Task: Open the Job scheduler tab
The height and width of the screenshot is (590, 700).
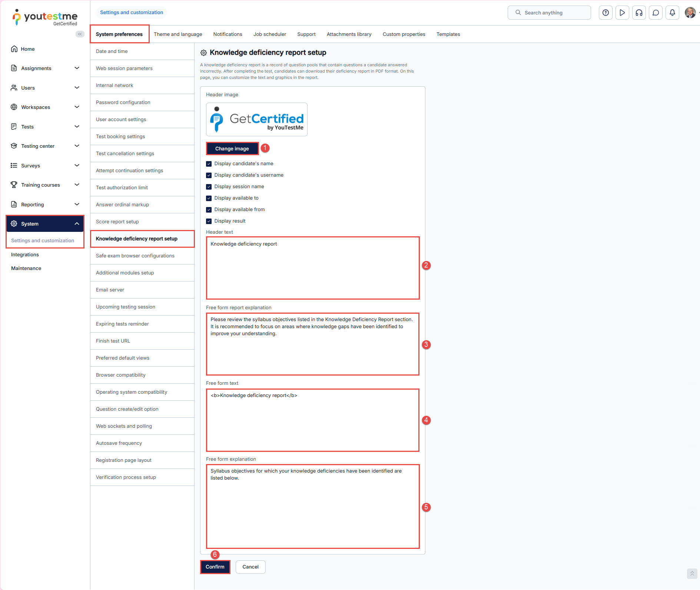Action: click(269, 34)
